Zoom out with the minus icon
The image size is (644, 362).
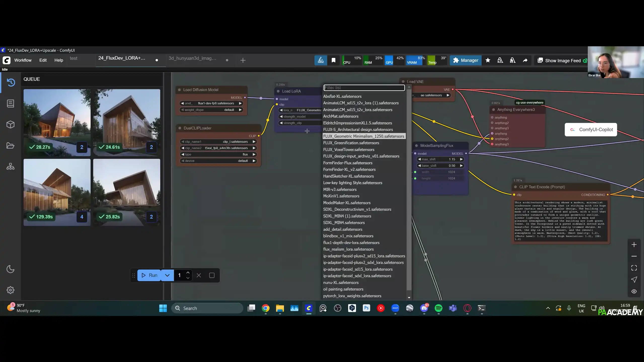(634, 256)
